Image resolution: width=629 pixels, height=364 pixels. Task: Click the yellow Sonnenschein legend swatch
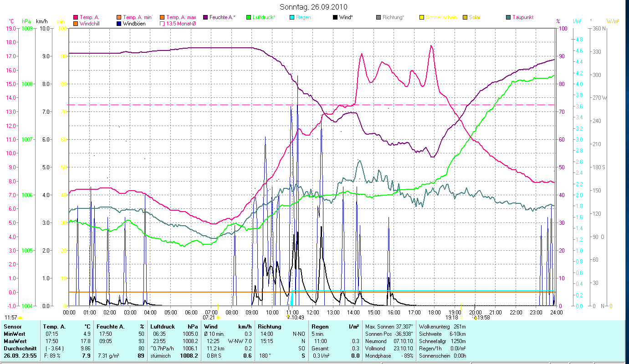422,17
